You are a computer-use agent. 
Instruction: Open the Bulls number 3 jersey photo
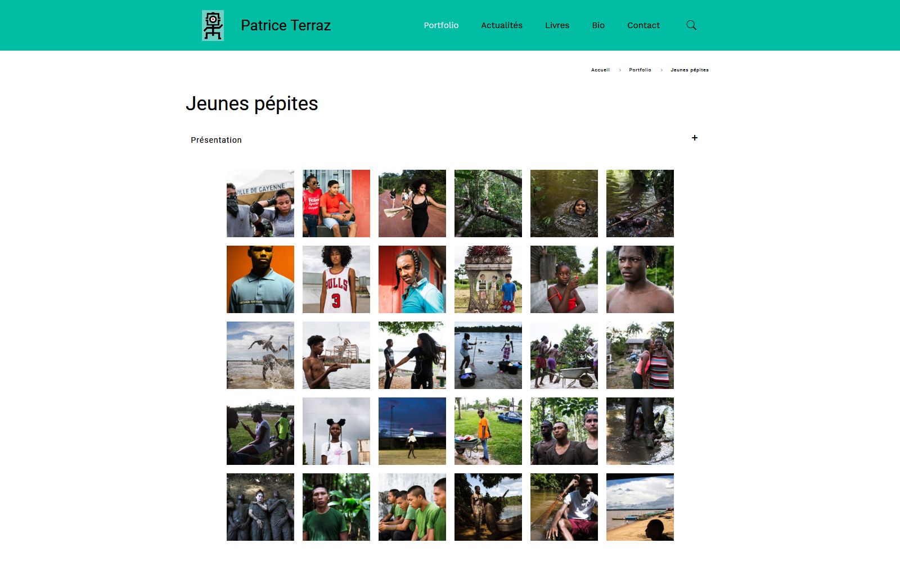tap(336, 279)
